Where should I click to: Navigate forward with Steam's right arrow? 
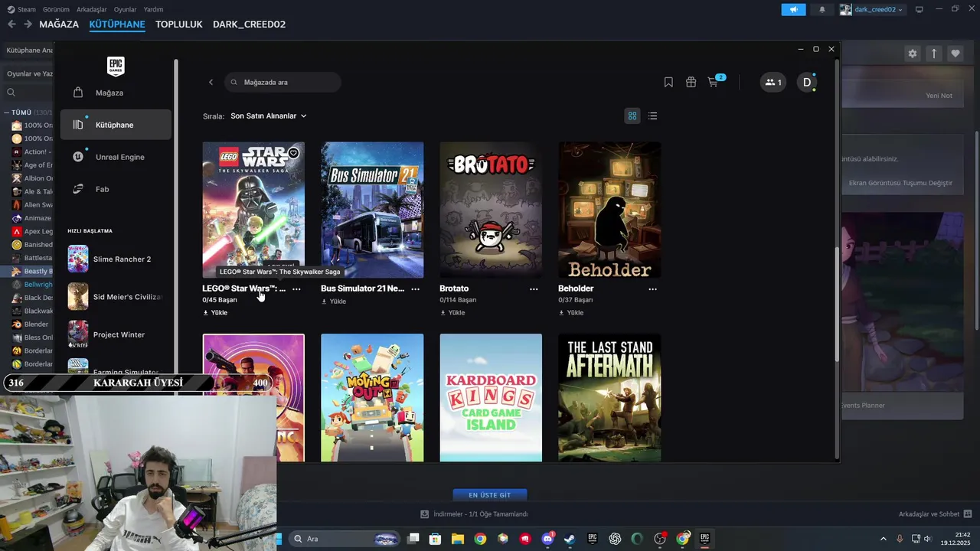28,24
